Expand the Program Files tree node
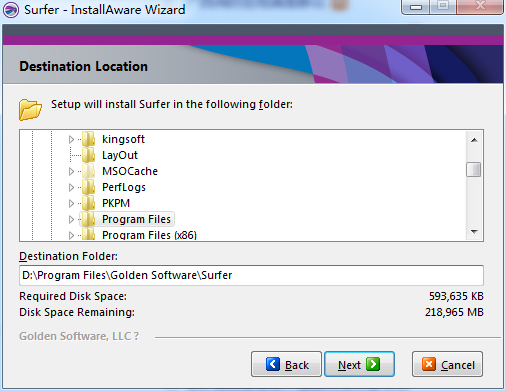This screenshot has height=391, width=506. click(71, 219)
